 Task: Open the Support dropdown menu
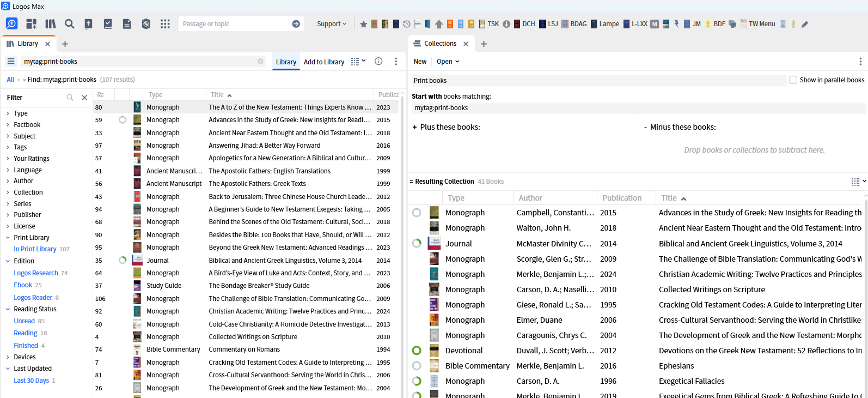[x=332, y=24]
